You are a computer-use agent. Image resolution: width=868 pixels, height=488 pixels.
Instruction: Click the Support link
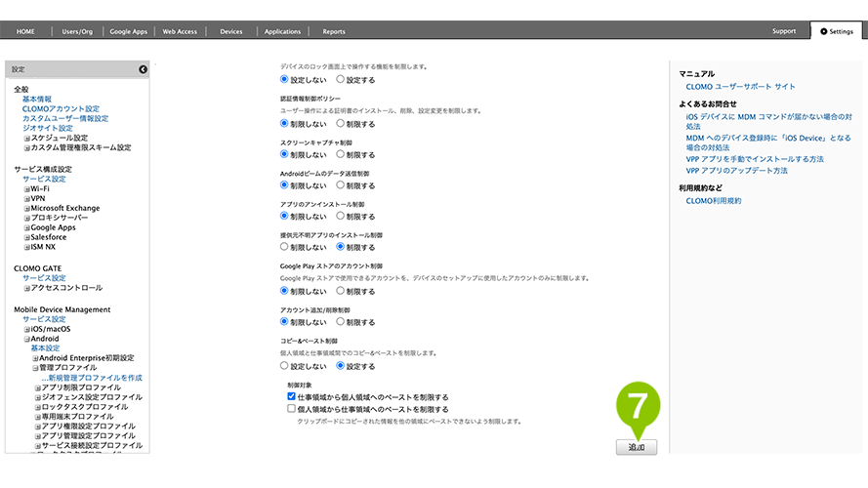[784, 31]
